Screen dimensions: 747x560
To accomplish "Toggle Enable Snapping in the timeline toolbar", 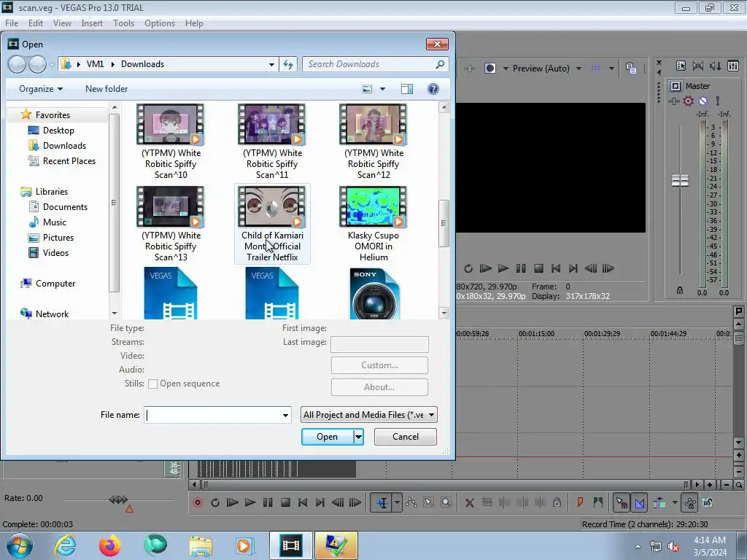I will pos(622,502).
